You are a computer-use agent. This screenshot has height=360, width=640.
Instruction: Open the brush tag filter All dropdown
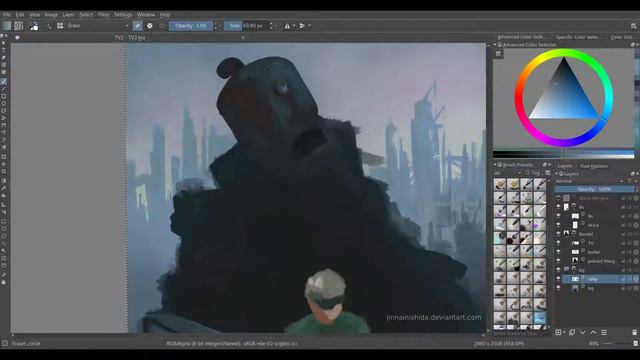click(507, 173)
